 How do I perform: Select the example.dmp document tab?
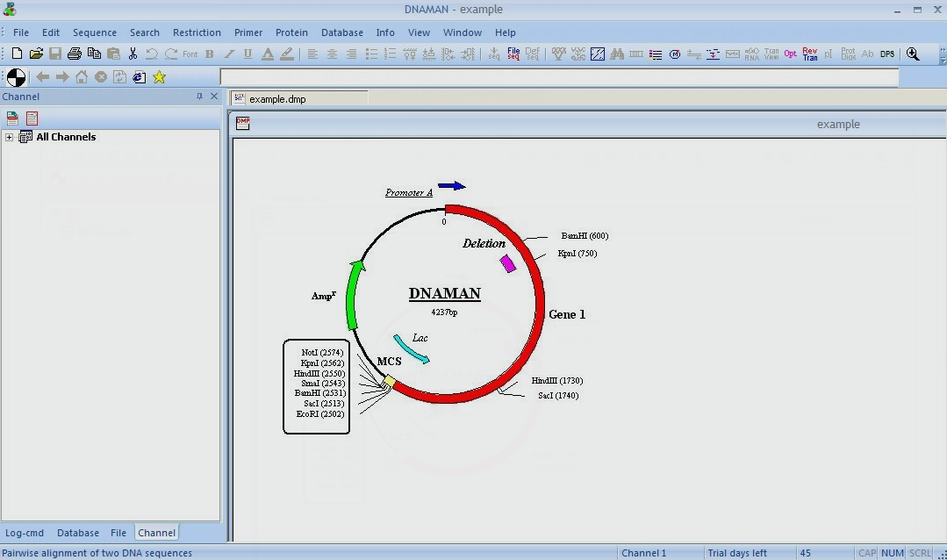[299, 99]
